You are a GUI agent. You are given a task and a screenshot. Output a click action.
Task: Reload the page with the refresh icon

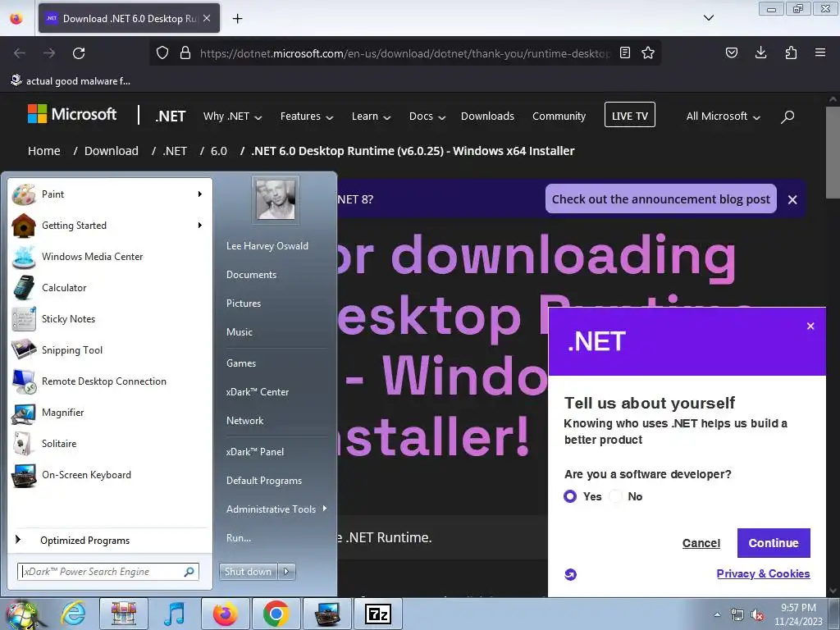pyautogui.click(x=79, y=53)
